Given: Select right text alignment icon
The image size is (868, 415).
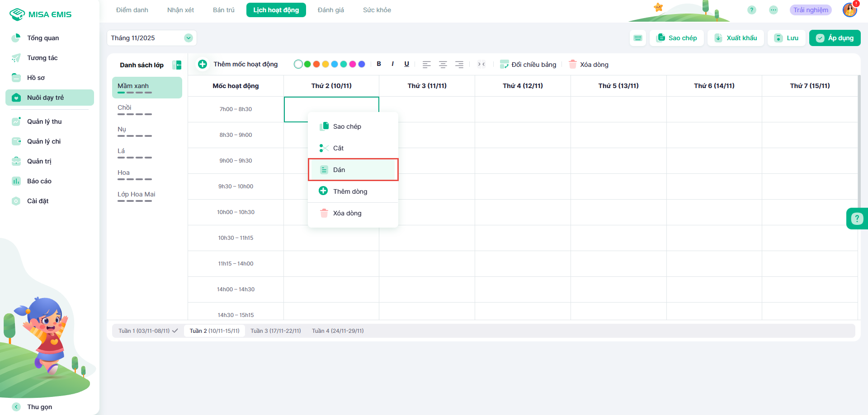Looking at the screenshot, I should pyautogui.click(x=459, y=65).
